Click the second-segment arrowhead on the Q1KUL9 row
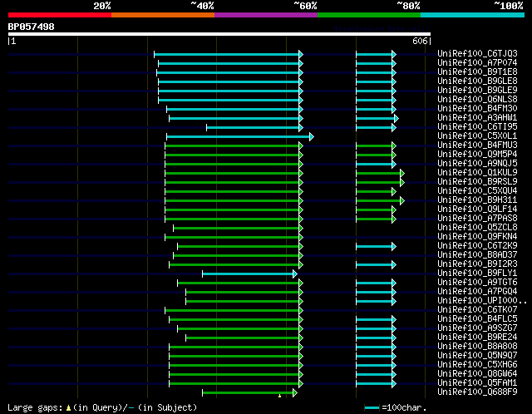Viewport: 532px width, 414px height. coord(402,174)
